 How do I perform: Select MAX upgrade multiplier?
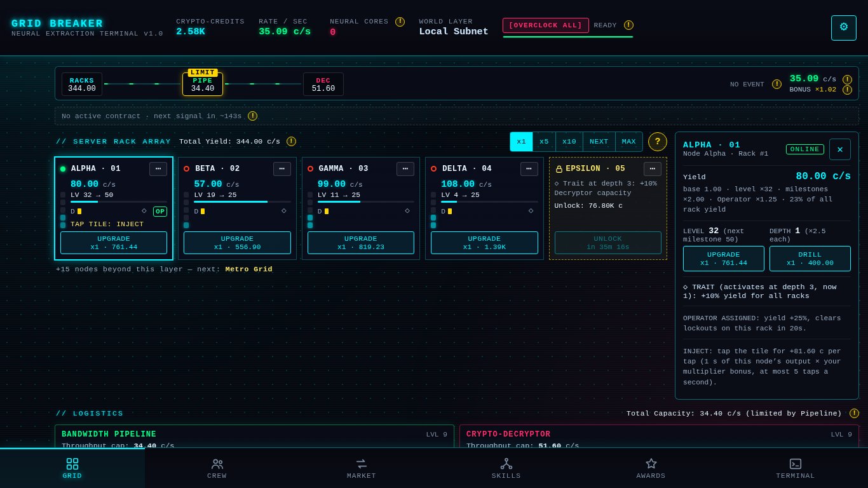(628, 142)
